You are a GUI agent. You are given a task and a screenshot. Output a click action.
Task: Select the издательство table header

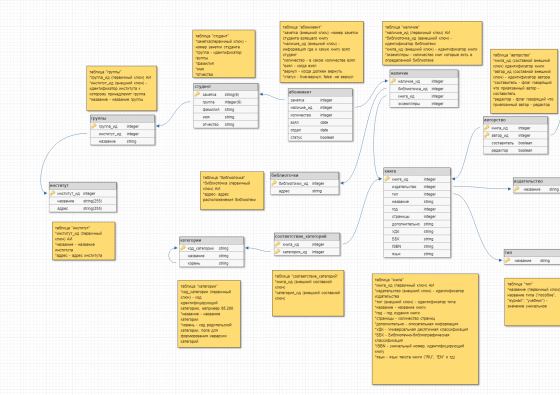click(x=536, y=181)
